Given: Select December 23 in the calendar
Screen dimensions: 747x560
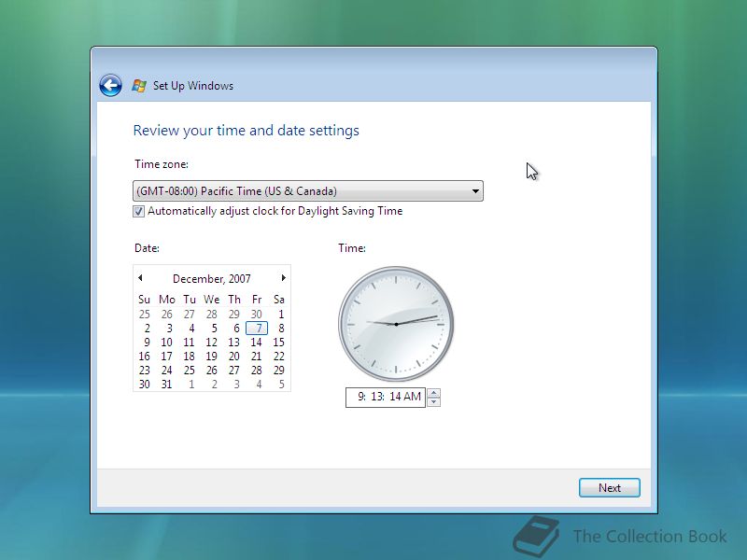Looking at the screenshot, I should point(145,370).
